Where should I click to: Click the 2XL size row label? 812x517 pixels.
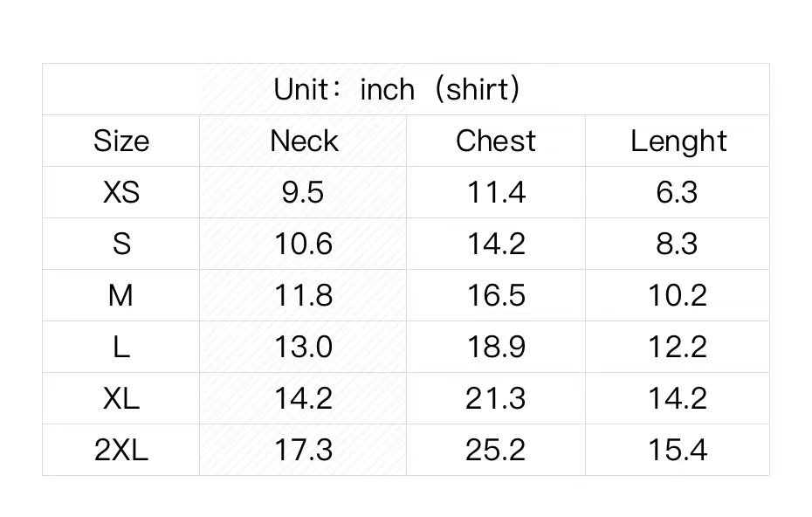point(121,450)
